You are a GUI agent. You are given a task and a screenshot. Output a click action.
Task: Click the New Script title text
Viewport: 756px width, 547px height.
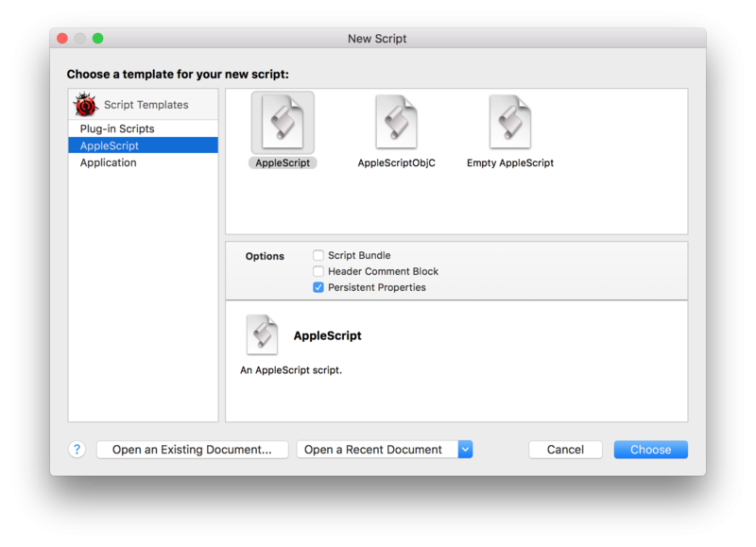coord(377,39)
